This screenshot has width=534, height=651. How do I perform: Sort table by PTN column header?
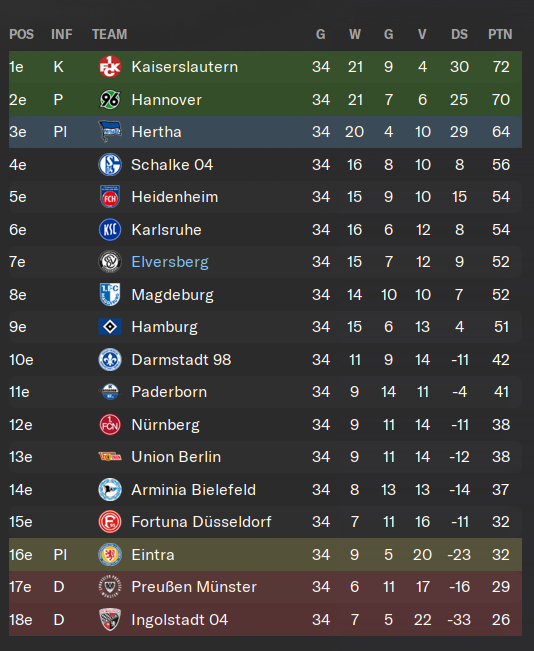tap(500, 34)
